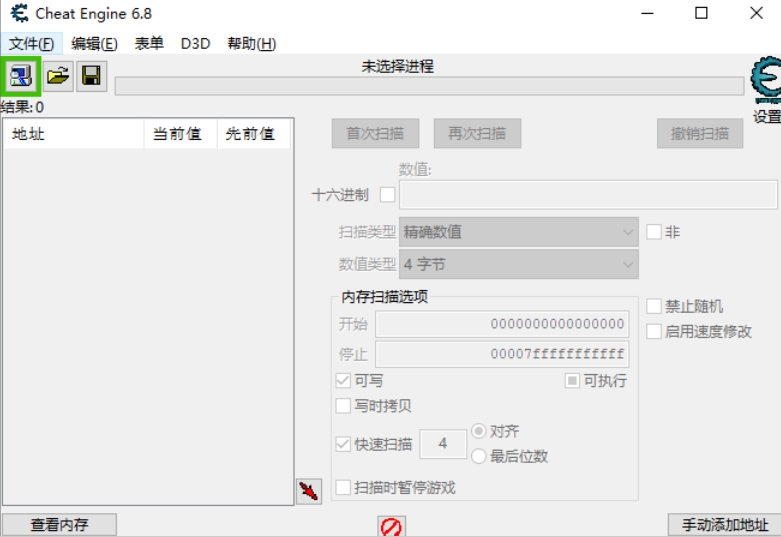Open the 表单 menu
This screenshot has width=781, height=537.
point(149,44)
